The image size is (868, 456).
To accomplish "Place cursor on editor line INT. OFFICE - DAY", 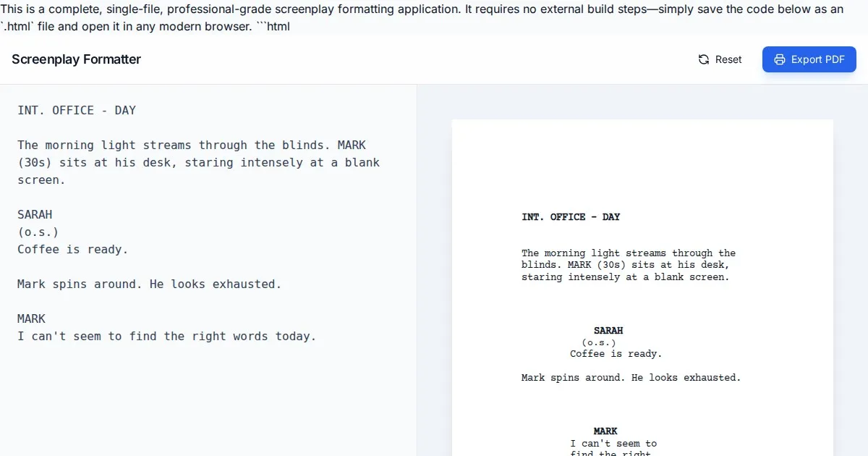I will pos(77,110).
